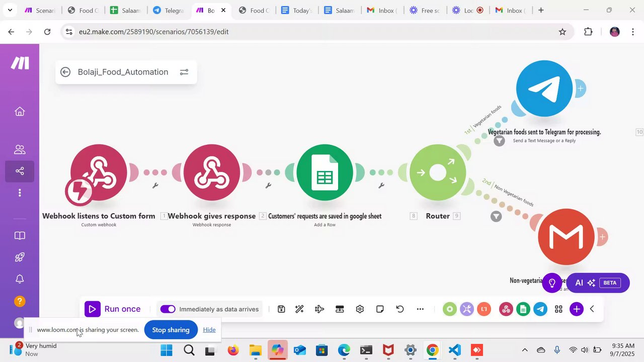Switch to the Free sc browser tab
The image size is (644, 362).
point(425,10)
